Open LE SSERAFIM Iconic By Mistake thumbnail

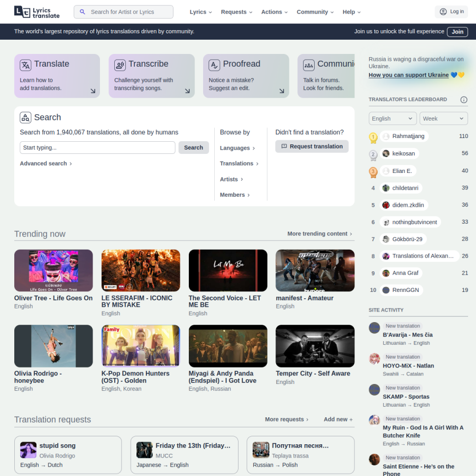point(141,270)
